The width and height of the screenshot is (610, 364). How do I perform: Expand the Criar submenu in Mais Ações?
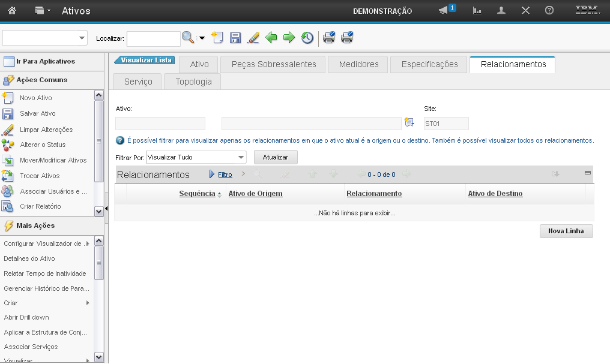point(88,303)
